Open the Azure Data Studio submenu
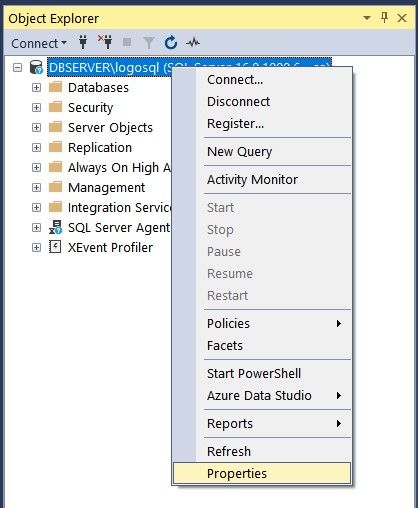Screen dimensions: 418x508 pos(262,396)
